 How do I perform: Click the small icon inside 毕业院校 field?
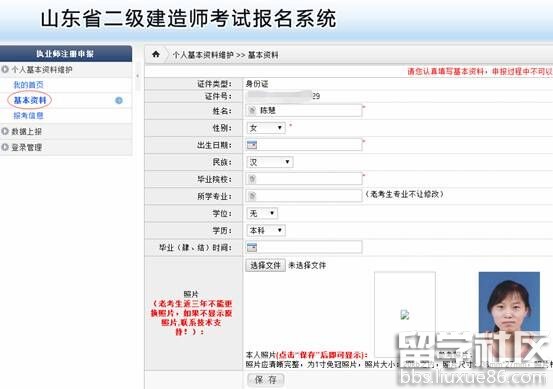[252, 179]
